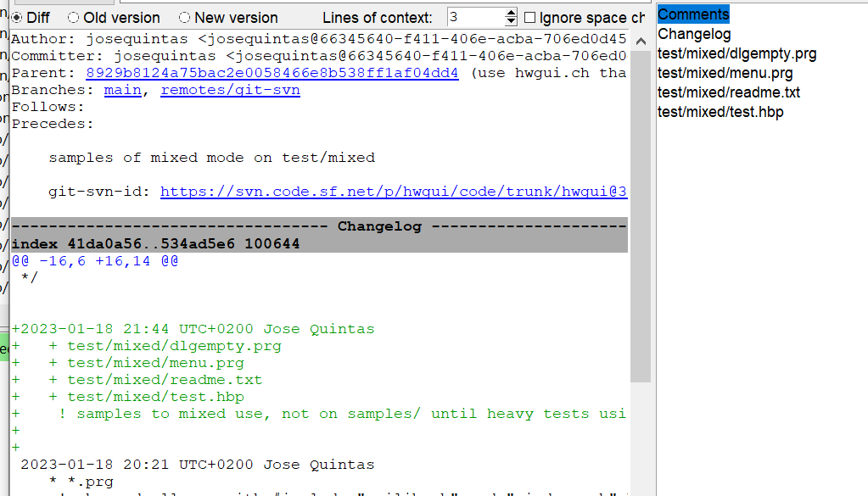
Task: Select test/mixed/dlgempty.prg in the file list
Action: pos(736,53)
